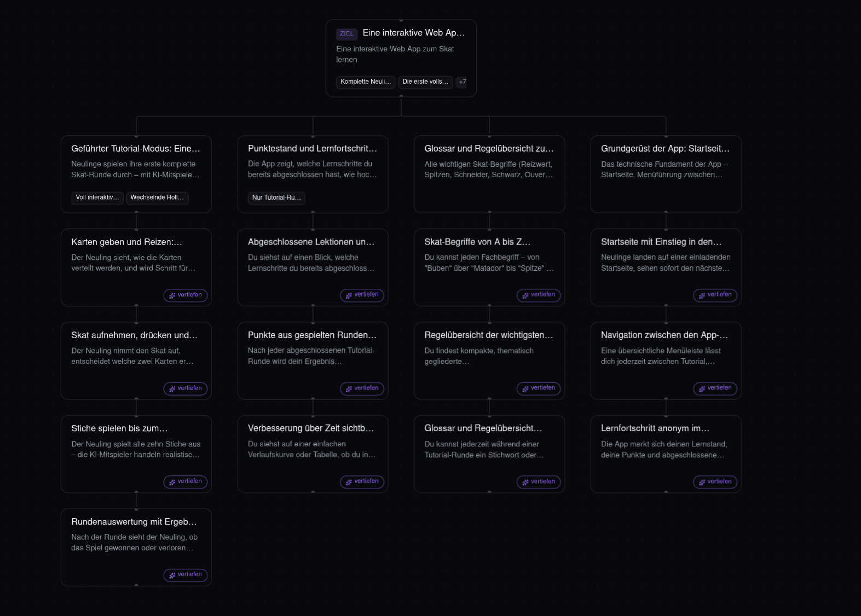Select Grundgerüst der App node

(666, 174)
